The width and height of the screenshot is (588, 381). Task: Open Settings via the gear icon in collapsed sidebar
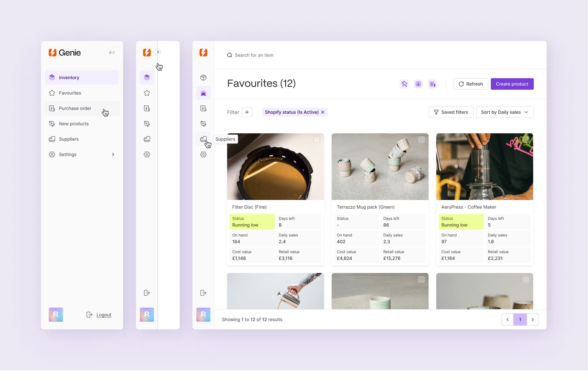click(147, 154)
